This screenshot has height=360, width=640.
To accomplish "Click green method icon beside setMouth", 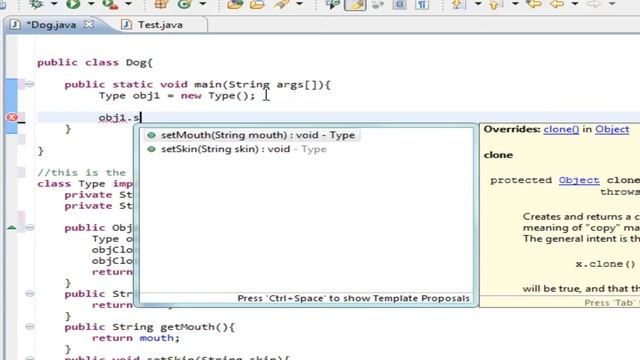I will coord(151,135).
